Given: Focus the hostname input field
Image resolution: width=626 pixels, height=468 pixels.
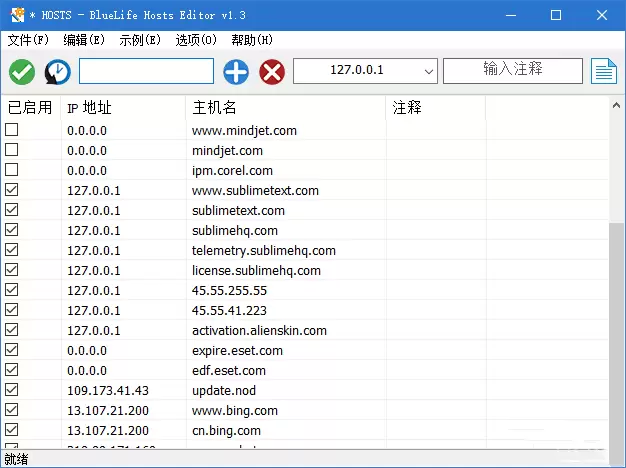Looking at the screenshot, I should click(x=146, y=71).
